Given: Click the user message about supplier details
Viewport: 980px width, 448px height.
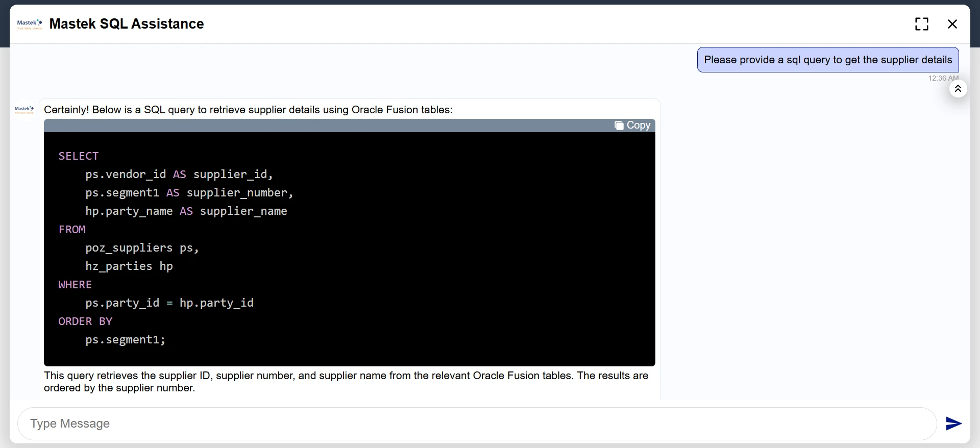Looking at the screenshot, I should tap(828, 60).
